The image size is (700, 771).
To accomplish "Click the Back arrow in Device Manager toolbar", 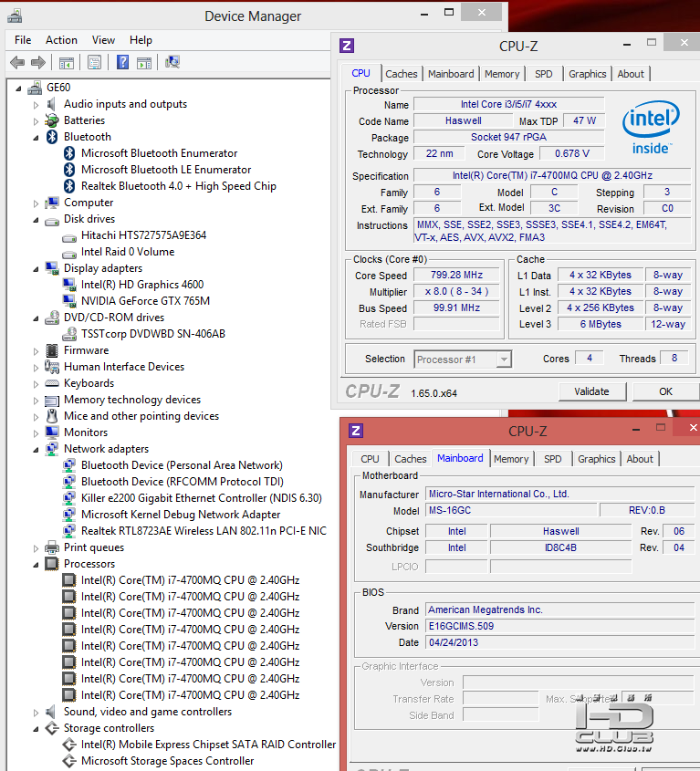I will [x=17, y=62].
